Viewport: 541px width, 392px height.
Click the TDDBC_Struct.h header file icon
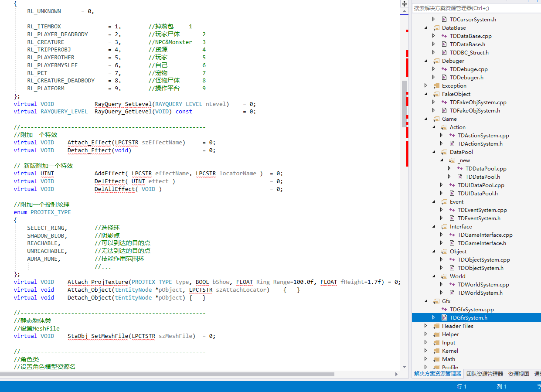pos(444,53)
